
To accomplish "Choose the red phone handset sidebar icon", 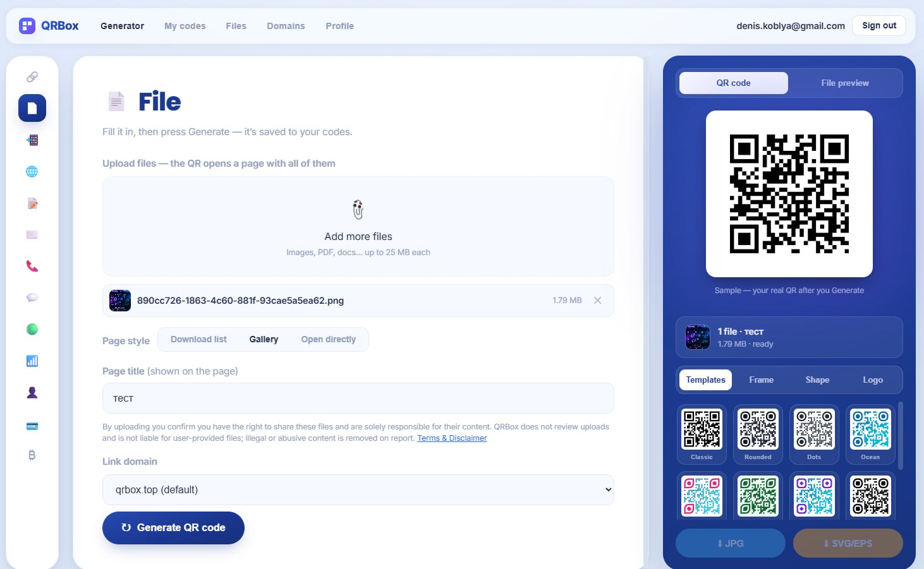I will click(32, 267).
